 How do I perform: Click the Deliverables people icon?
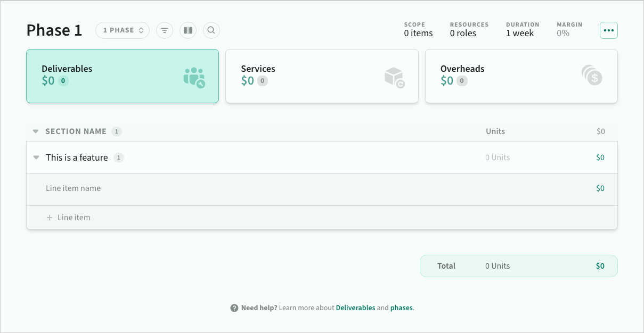[x=194, y=77]
